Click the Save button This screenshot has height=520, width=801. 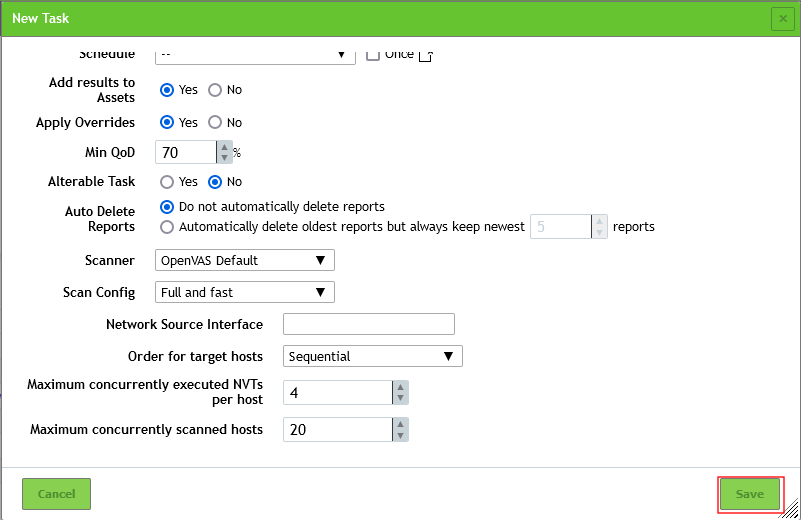(749, 494)
